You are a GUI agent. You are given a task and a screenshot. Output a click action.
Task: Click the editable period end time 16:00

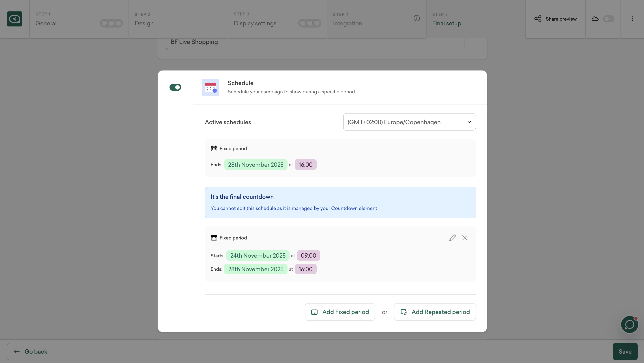[x=305, y=269]
